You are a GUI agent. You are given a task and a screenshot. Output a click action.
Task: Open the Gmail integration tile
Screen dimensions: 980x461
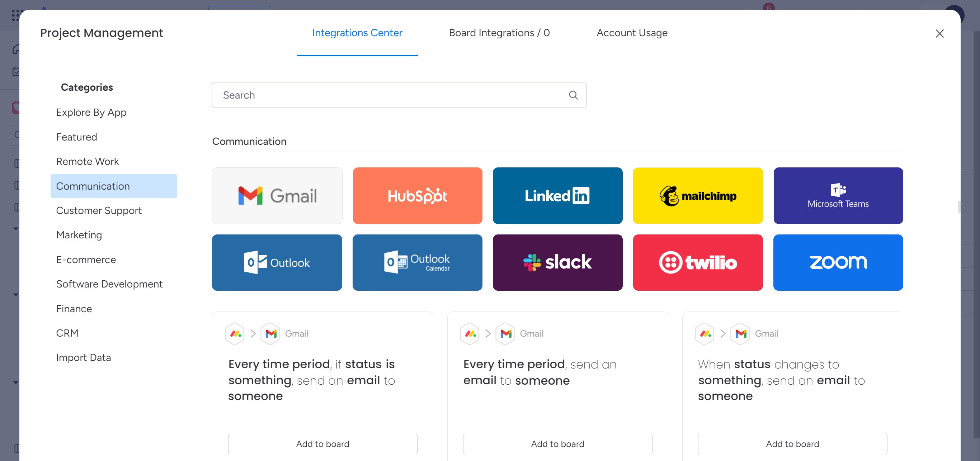click(277, 196)
